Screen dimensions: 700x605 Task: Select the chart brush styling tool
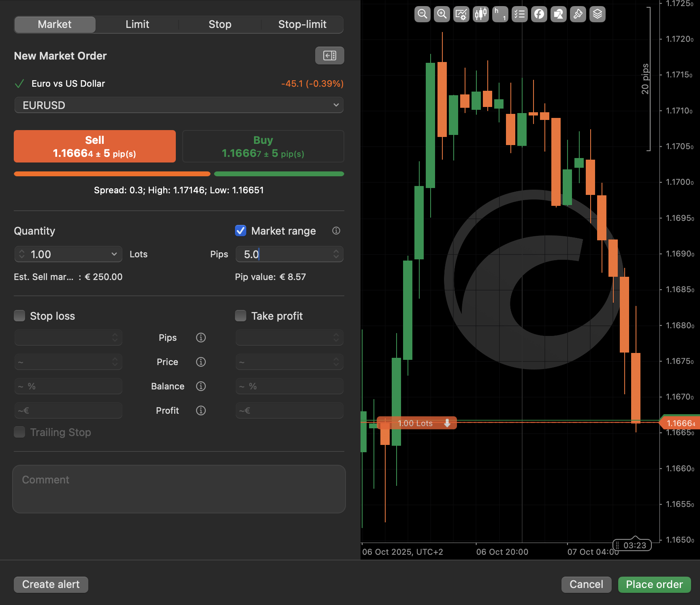pos(578,14)
